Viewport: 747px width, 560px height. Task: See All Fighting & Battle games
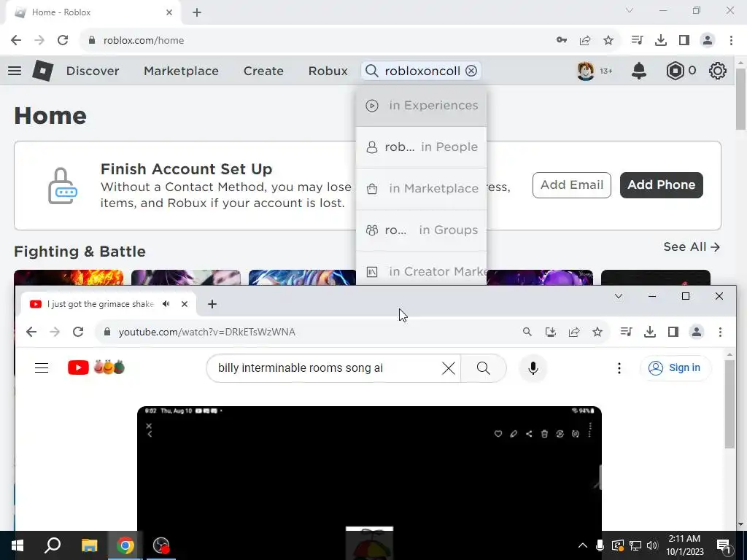692,246
